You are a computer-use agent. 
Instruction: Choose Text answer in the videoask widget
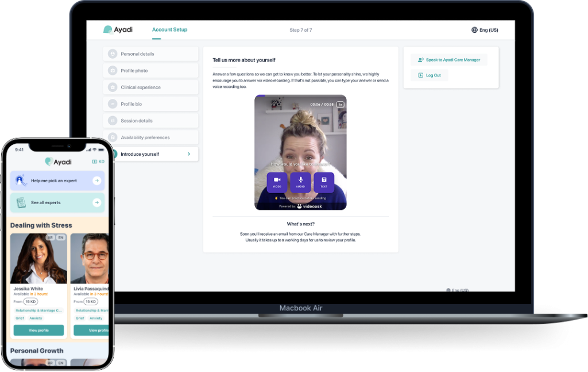click(324, 182)
